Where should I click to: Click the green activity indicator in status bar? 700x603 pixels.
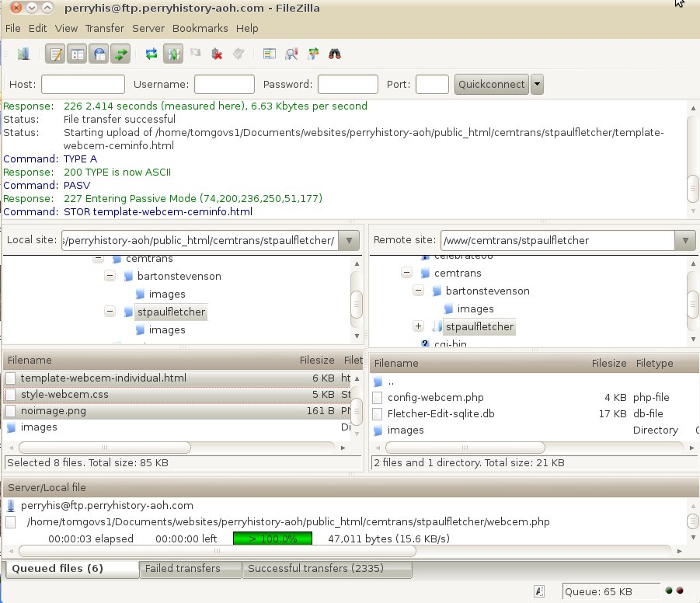click(669, 591)
